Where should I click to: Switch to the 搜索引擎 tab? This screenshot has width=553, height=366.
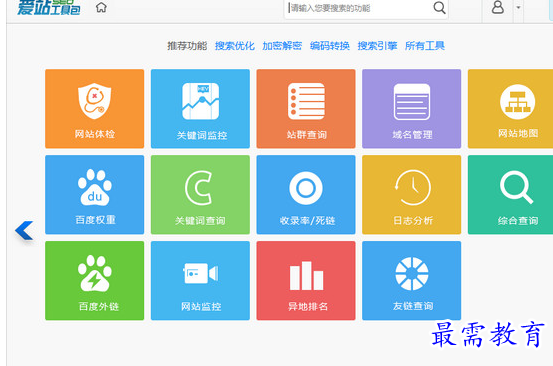[377, 46]
